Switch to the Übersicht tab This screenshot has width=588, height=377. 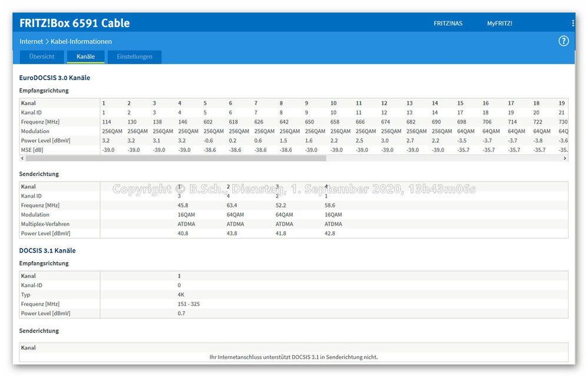click(x=42, y=57)
